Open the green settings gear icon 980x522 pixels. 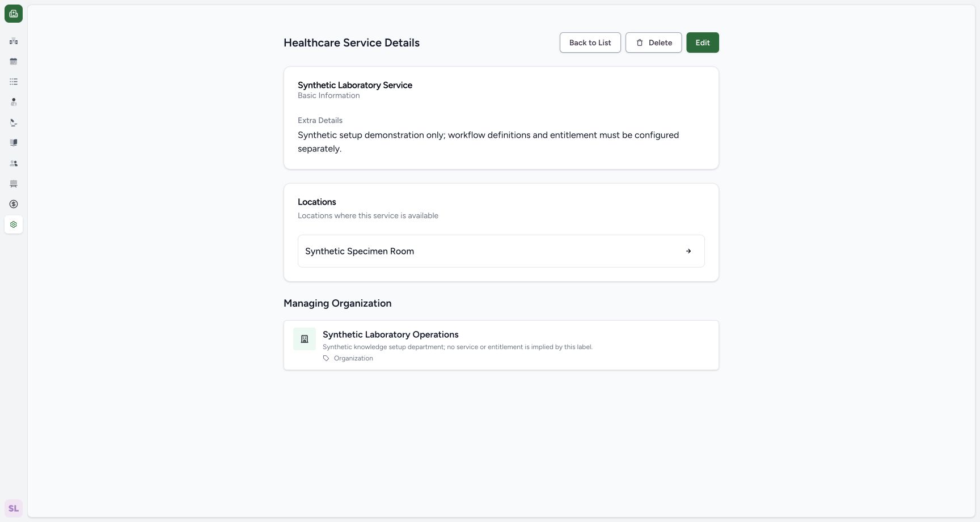(x=14, y=224)
